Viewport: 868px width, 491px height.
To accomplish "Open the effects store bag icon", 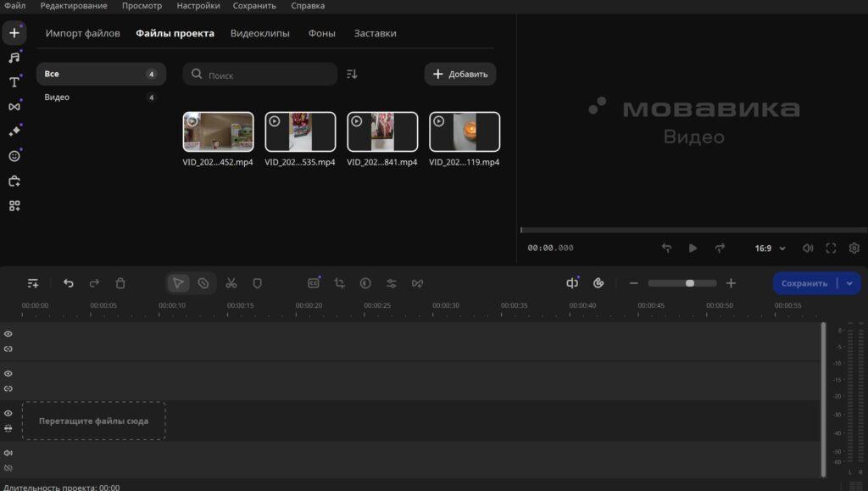I will point(14,181).
